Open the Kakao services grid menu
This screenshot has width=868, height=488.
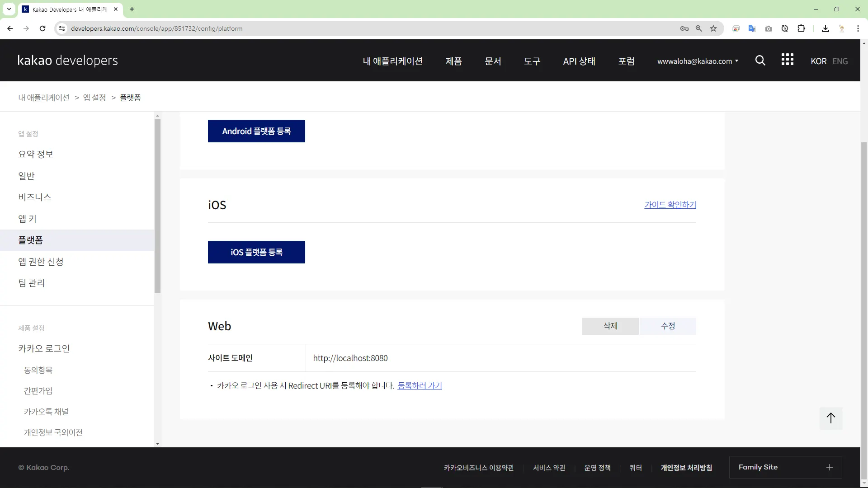787,60
